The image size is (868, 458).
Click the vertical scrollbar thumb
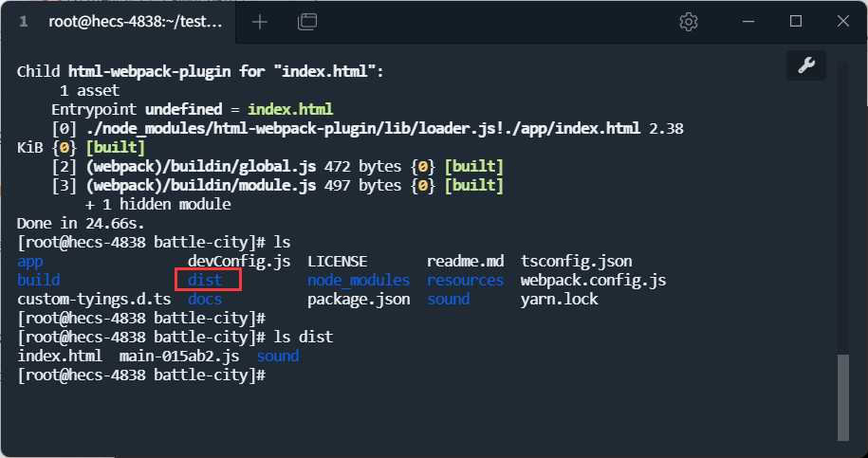[x=842, y=398]
